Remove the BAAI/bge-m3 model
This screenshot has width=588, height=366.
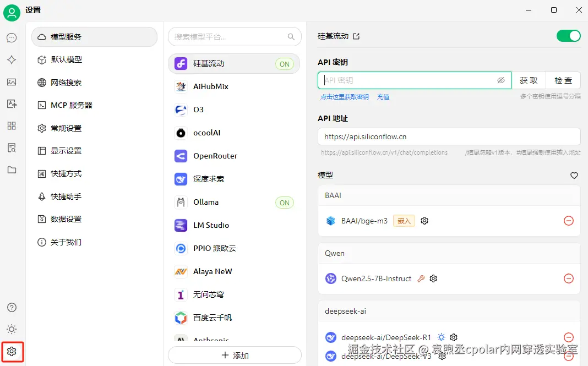click(x=569, y=221)
